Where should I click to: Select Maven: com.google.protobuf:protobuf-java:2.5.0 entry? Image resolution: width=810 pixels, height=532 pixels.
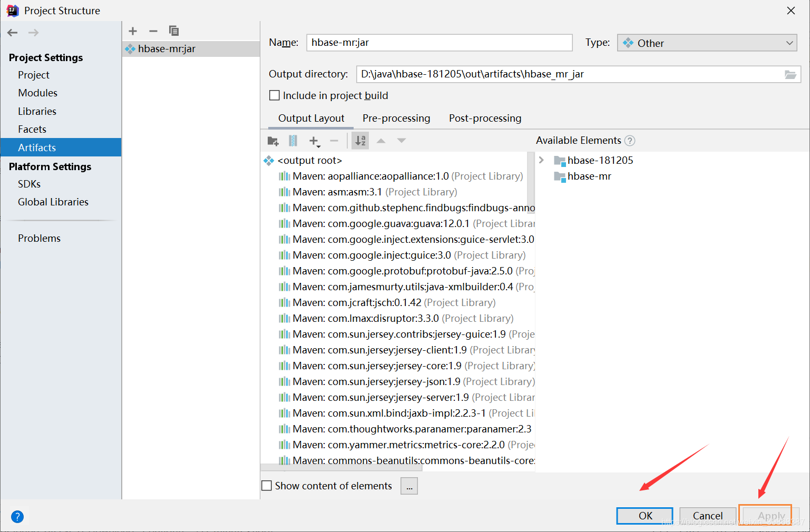(407, 271)
